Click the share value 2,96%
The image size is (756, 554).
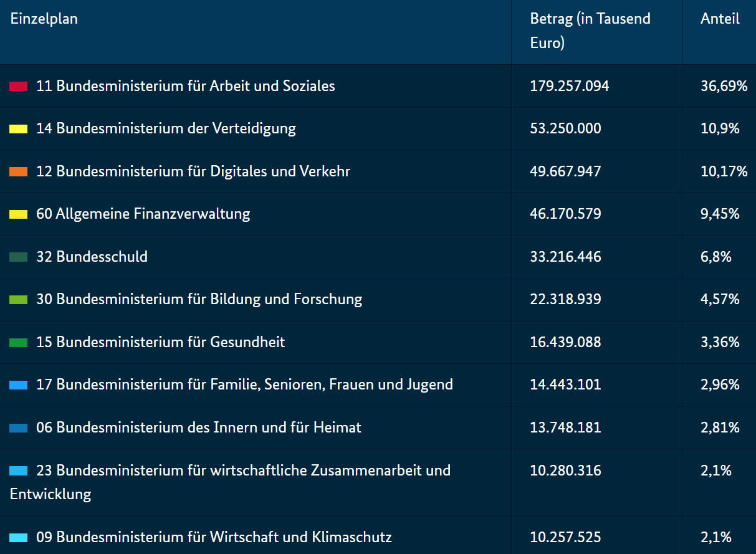click(720, 384)
